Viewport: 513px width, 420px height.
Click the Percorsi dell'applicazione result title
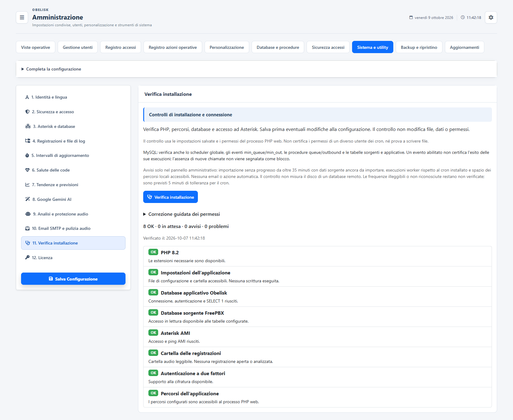pyautogui.click(x=190, y=394)
